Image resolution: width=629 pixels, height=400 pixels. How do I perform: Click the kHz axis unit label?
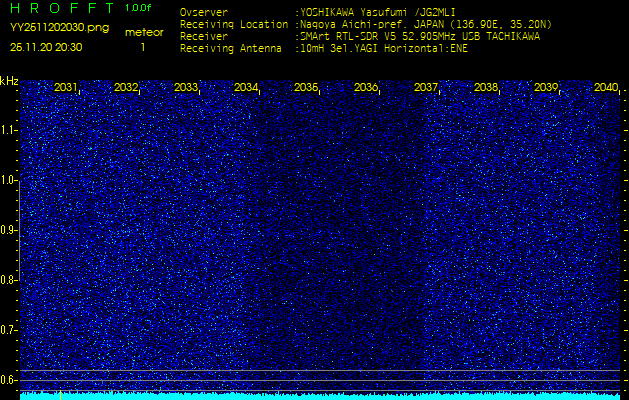tap(9, 81)
